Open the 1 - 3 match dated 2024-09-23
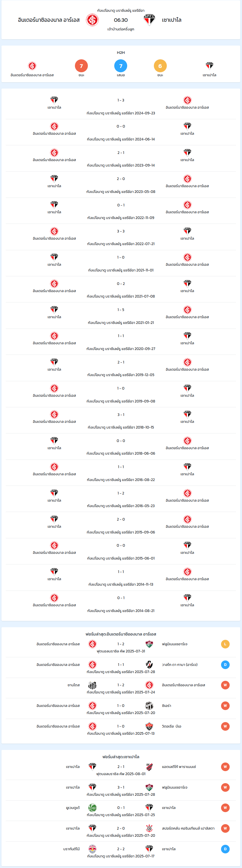The image size is (242, 868). click(x=121, y=106)
